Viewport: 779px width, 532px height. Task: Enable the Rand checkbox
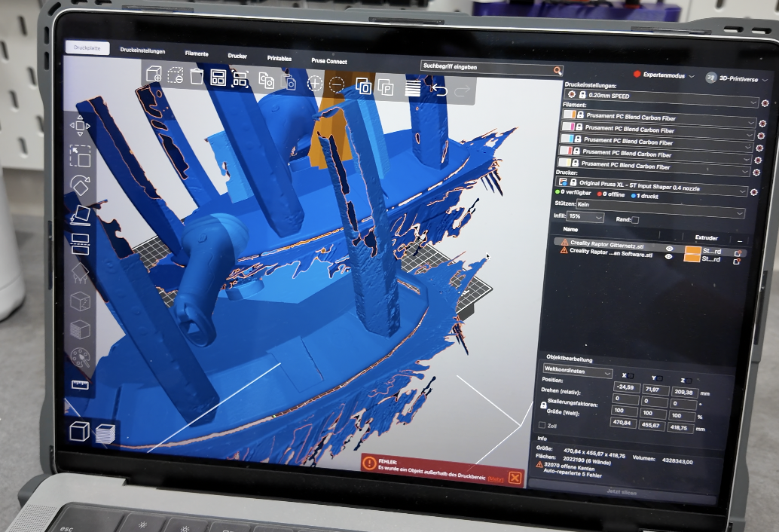[x=634, y=219]
